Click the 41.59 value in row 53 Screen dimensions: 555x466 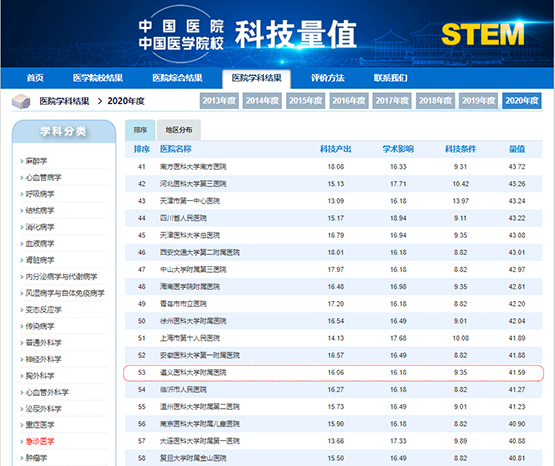click(517, 373)
